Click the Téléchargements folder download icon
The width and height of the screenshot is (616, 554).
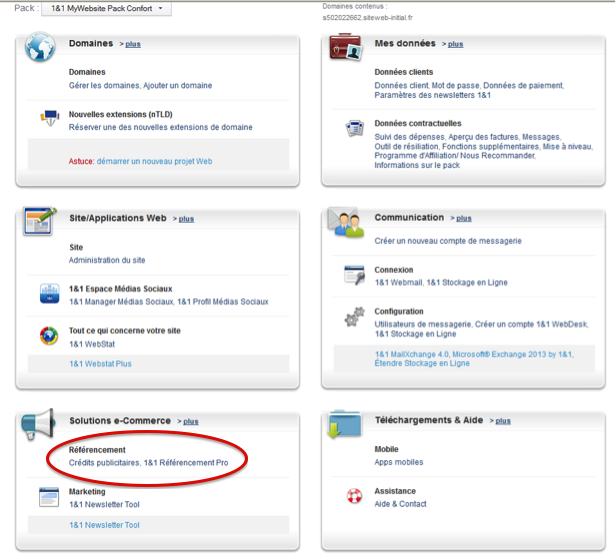tap(344, 424)
